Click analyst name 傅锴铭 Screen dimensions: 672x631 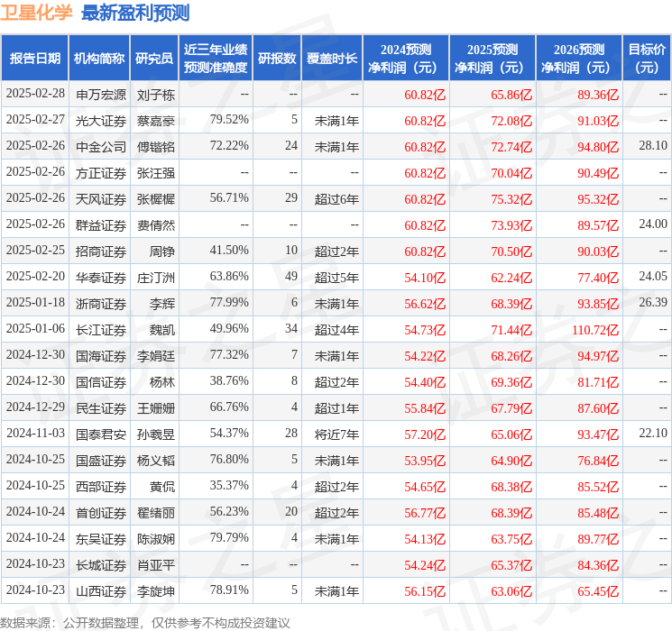click(x=156, y=147)
